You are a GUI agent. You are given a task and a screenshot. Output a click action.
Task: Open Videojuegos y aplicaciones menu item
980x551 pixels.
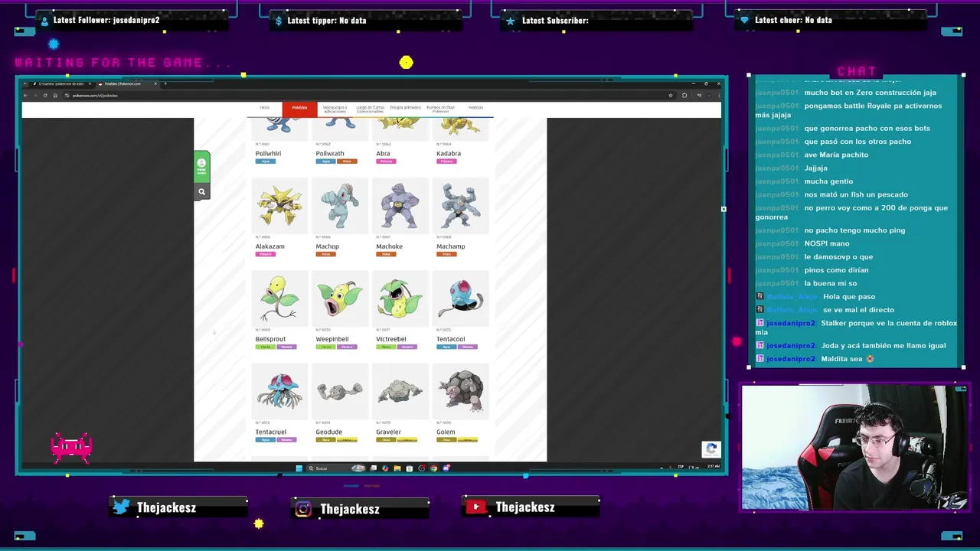coord(335,109)
